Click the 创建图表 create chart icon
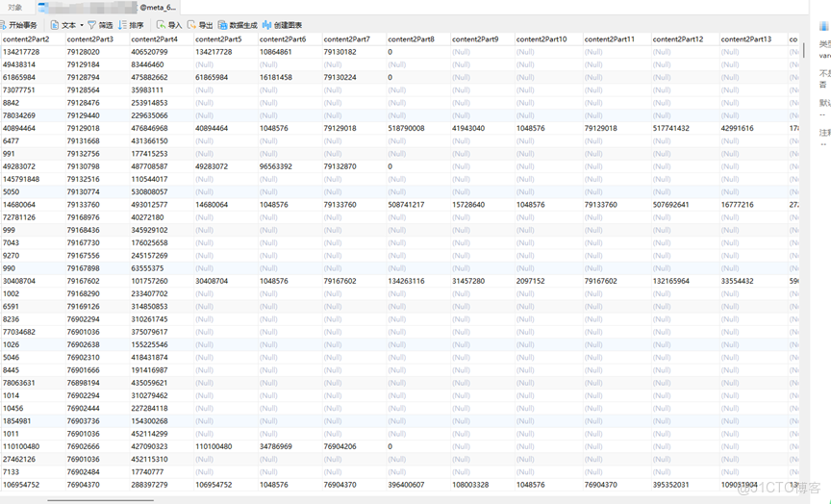This screenshot has height=504, width=831. point(267,25)
